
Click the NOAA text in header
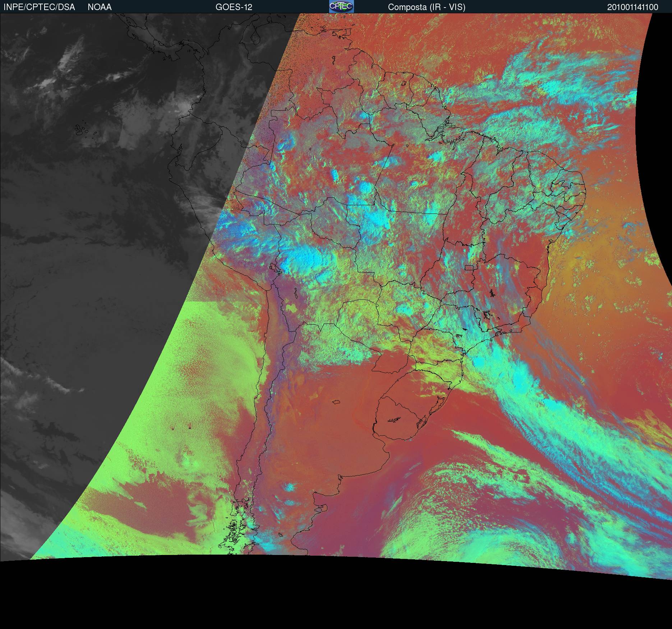(x=100, y=7)
